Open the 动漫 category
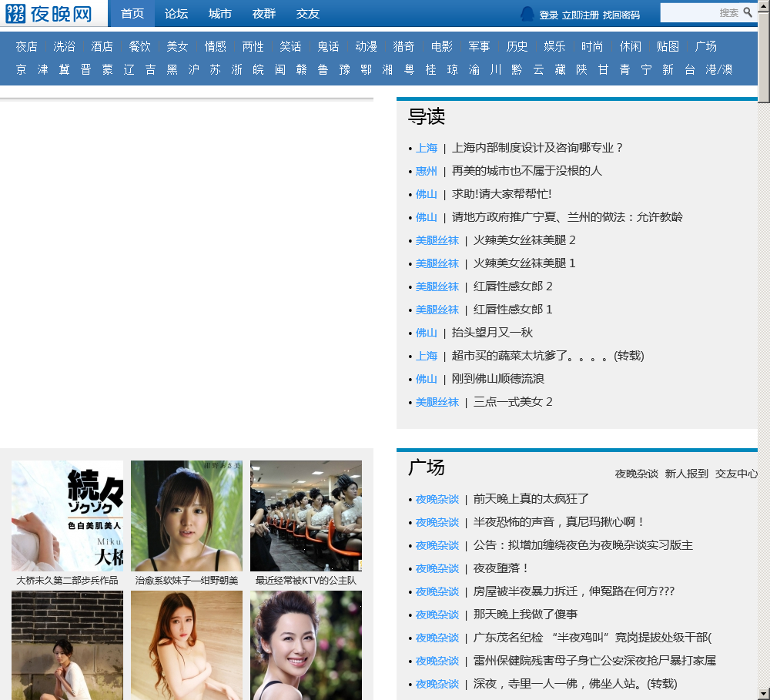Image resolution: width=770 pixels, height=700 pixels. 367,47
